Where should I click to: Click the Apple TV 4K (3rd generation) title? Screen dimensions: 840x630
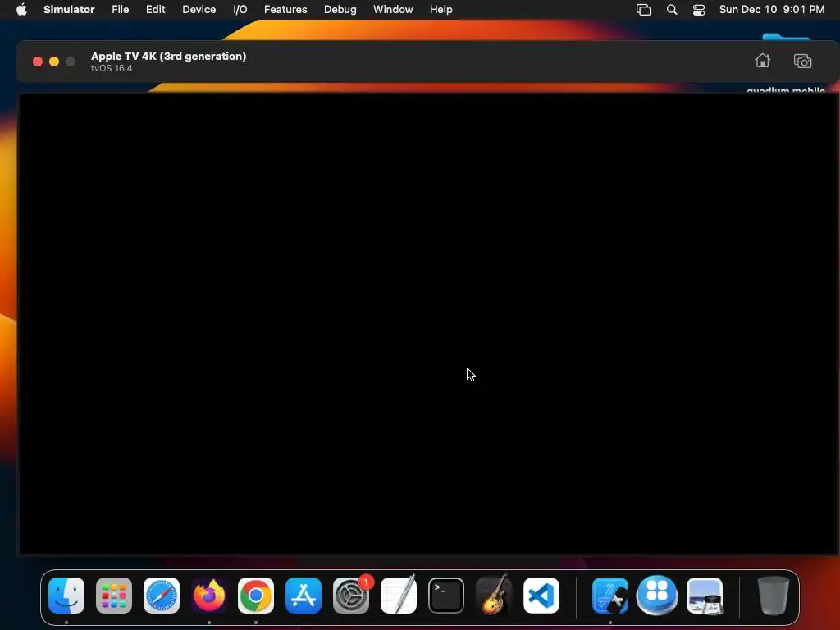[168, 57]
